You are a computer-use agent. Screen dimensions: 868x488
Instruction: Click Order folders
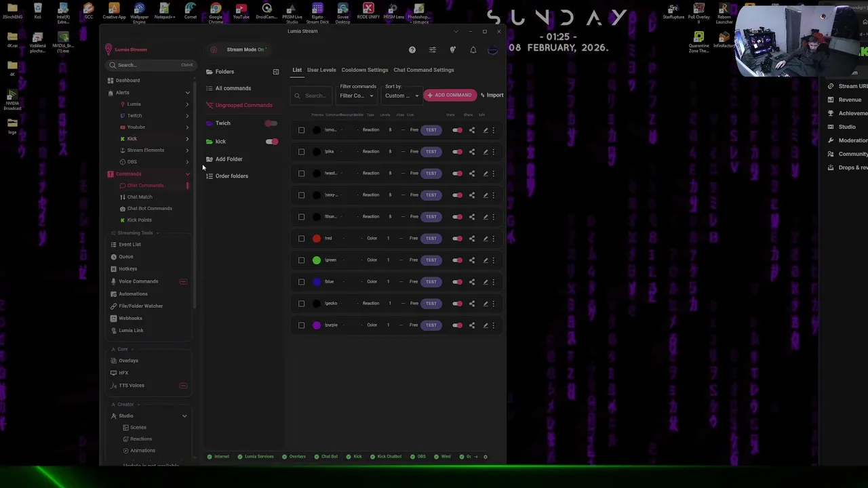231,176
